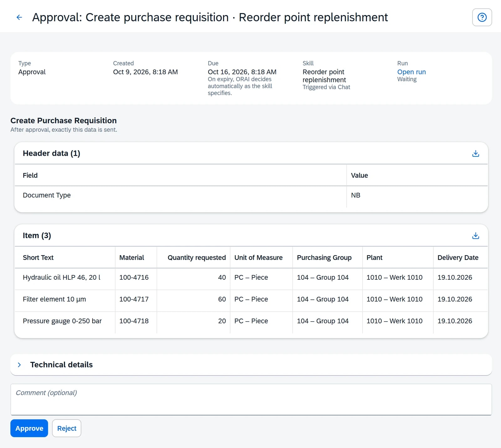Click material number 100-4718
This screenshot has width=501, height=448.
click(x=134, y=321)
